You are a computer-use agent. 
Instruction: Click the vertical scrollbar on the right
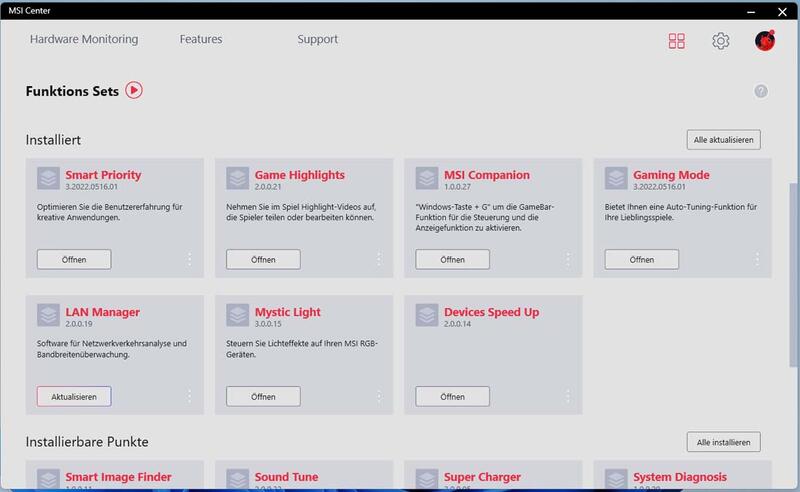(793, 275)
